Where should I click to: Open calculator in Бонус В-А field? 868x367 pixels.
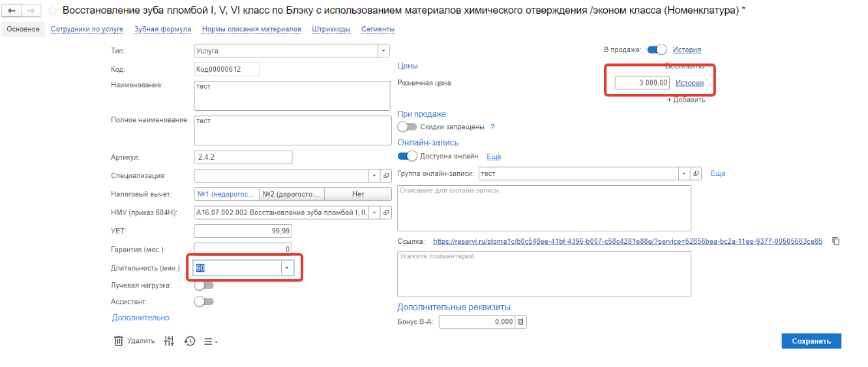pos(520,321)
